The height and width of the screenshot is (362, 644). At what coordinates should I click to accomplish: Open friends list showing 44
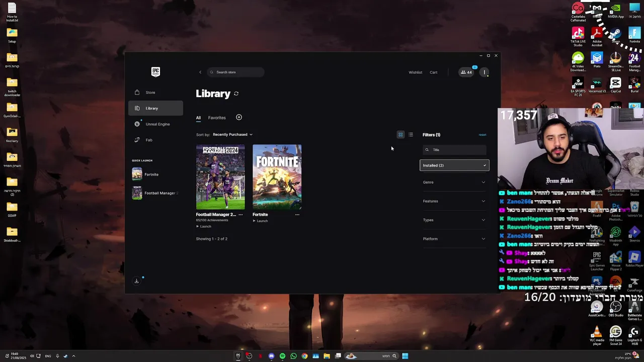click(466, 72)
